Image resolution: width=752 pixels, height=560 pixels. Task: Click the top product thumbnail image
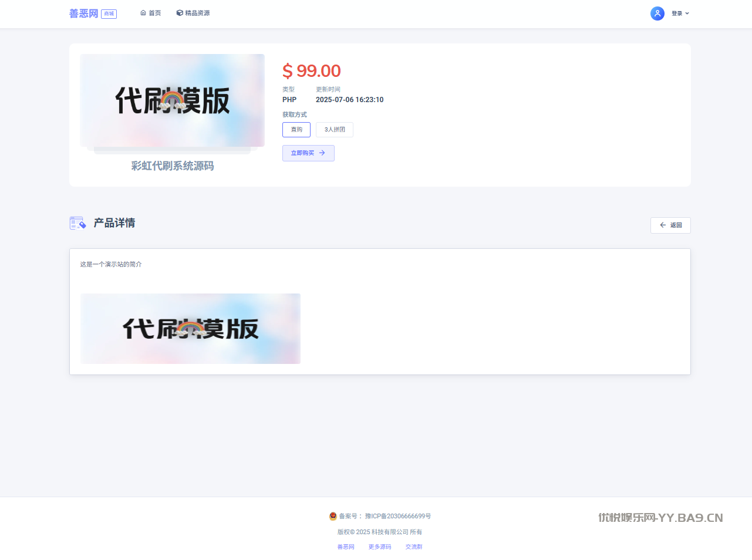172,100
